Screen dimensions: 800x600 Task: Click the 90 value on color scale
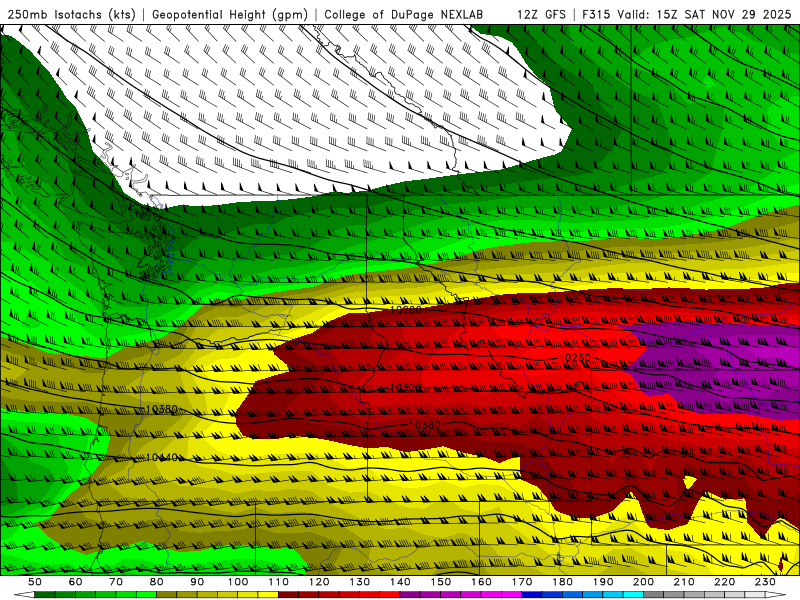click(197, 582)
